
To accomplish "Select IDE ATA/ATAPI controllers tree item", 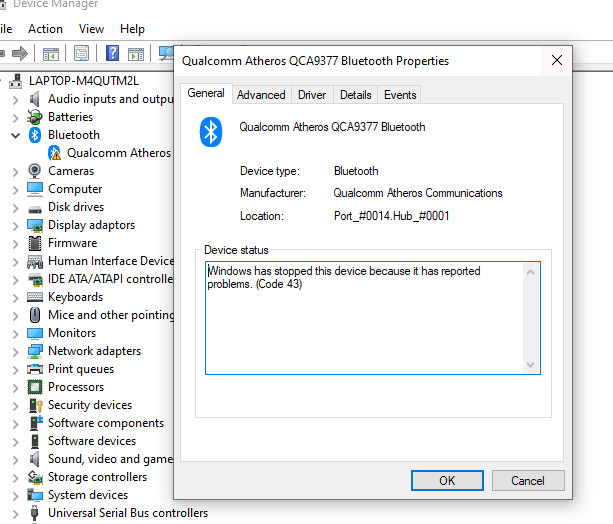I will pos(110,279).
